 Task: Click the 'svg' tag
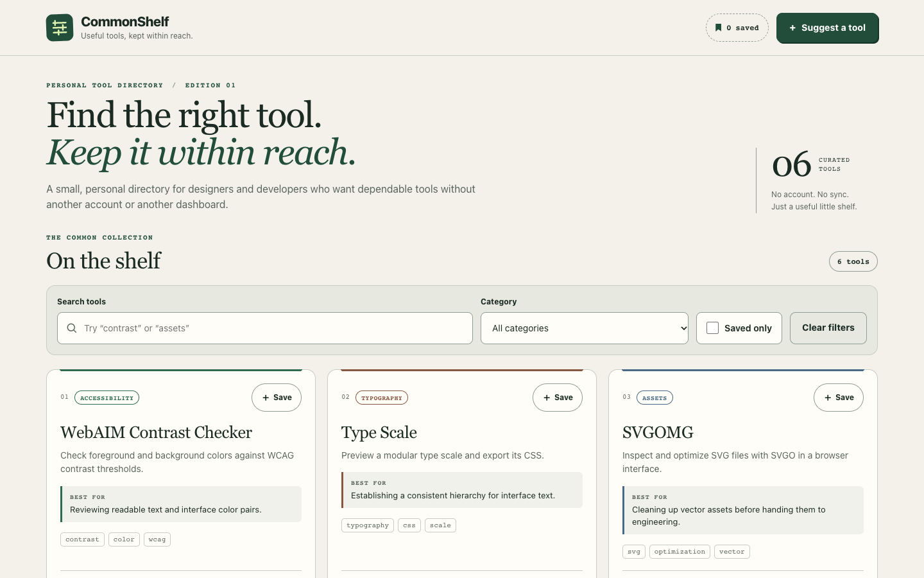634,552
